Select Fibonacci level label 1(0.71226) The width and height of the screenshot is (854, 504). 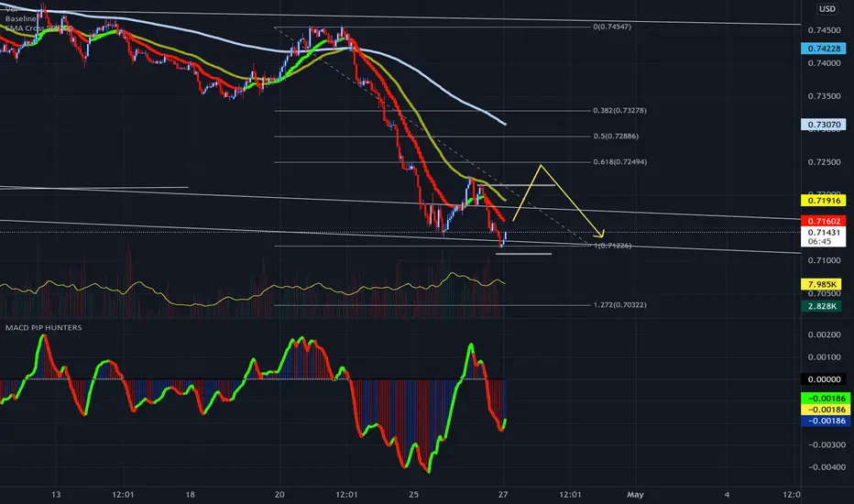[x=612, y=246]
